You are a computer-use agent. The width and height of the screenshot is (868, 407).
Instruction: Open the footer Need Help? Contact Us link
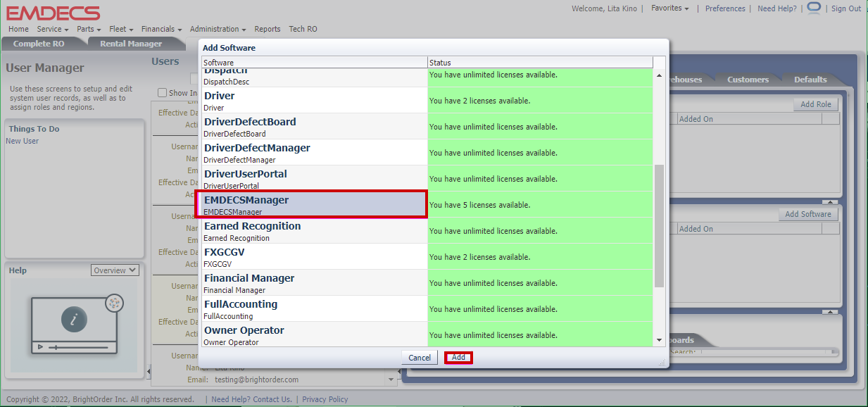coord(251,399)
